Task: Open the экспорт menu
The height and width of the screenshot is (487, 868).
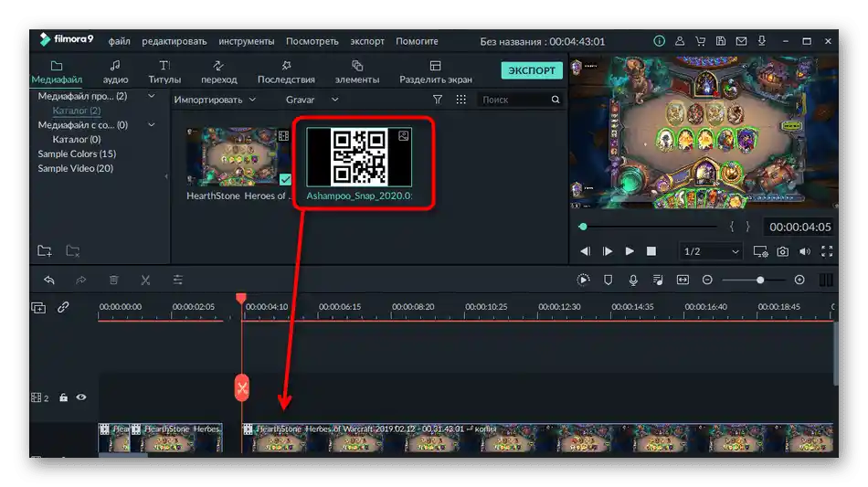Action: point(367,41)
